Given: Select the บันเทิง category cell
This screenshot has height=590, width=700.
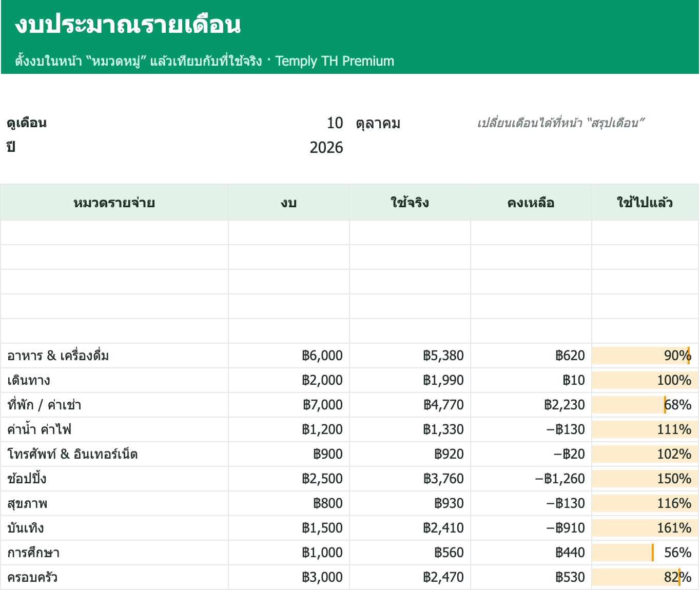Looking at the screenshot, I should click(x=114, y=528).
